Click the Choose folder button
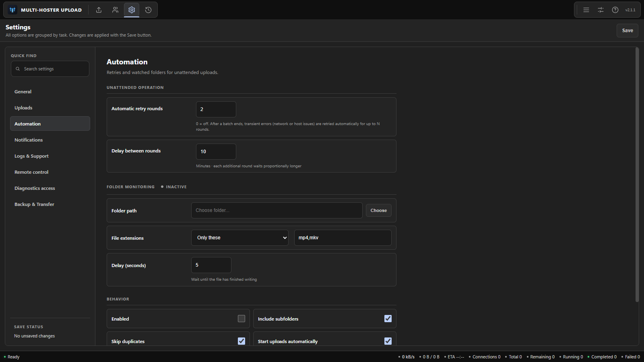This screenshot has height=362, width=644. click(378, 210)
